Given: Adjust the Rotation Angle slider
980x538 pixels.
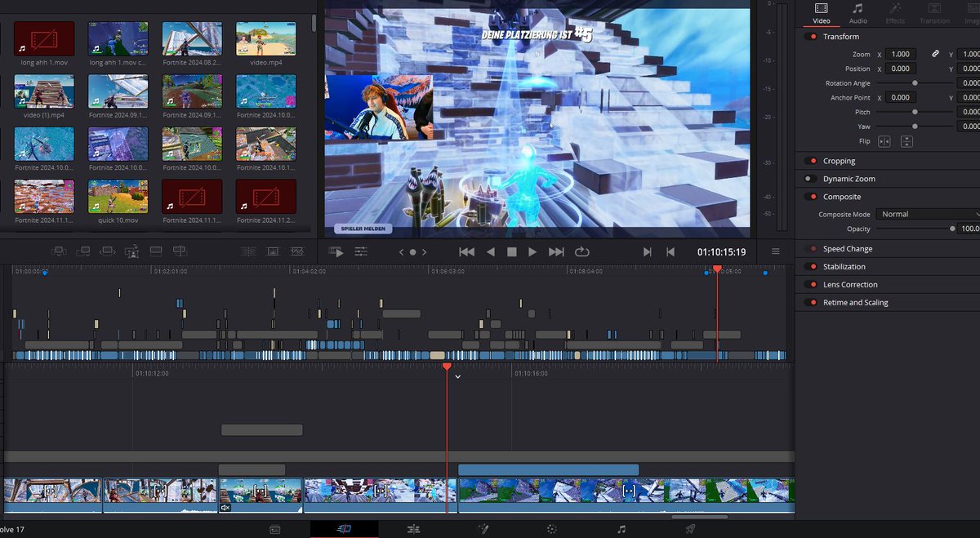Looking at the screenshot, I should point(915,83).
